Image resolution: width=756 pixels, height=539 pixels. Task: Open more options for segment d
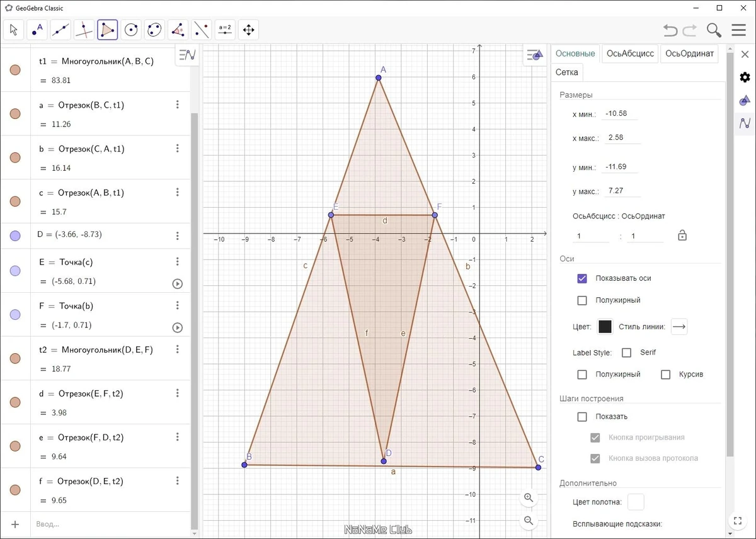coord(178,393)
